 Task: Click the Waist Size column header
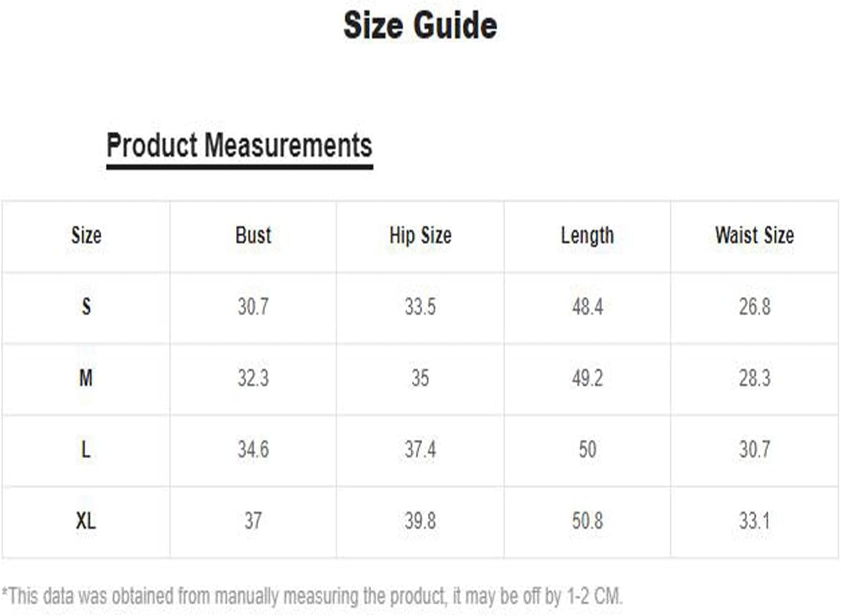coord(754,235)
